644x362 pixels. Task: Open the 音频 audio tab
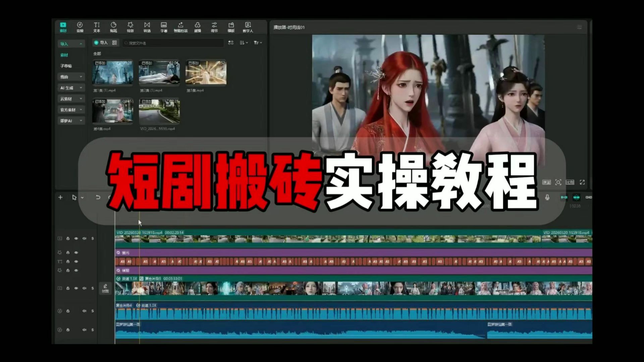[x=80, y=27]
